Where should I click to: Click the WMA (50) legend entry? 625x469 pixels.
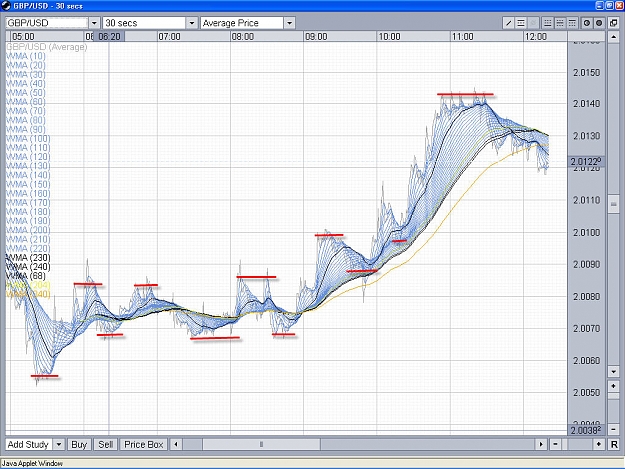coord(26,93)
